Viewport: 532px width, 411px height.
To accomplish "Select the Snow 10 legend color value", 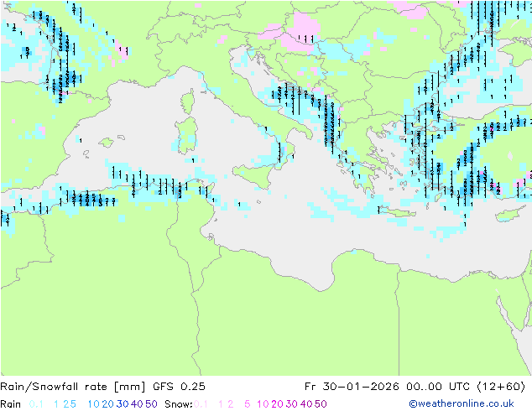I will click(263, 404).
